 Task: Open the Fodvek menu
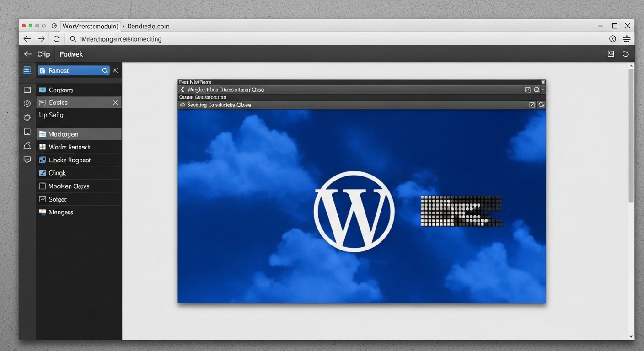71,54
